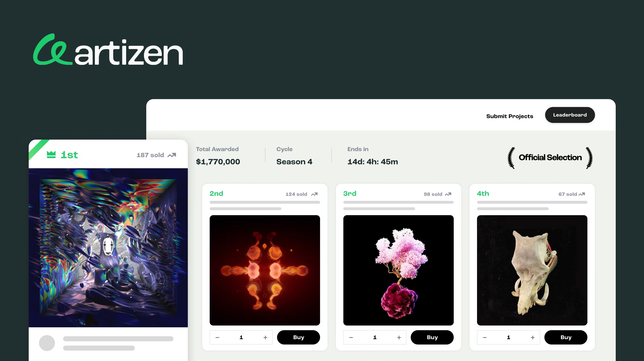The height and width of the screenshot is (361, 644).
Task: Click the trending arrow next to 67 sold
Action: tap(582, 194)
